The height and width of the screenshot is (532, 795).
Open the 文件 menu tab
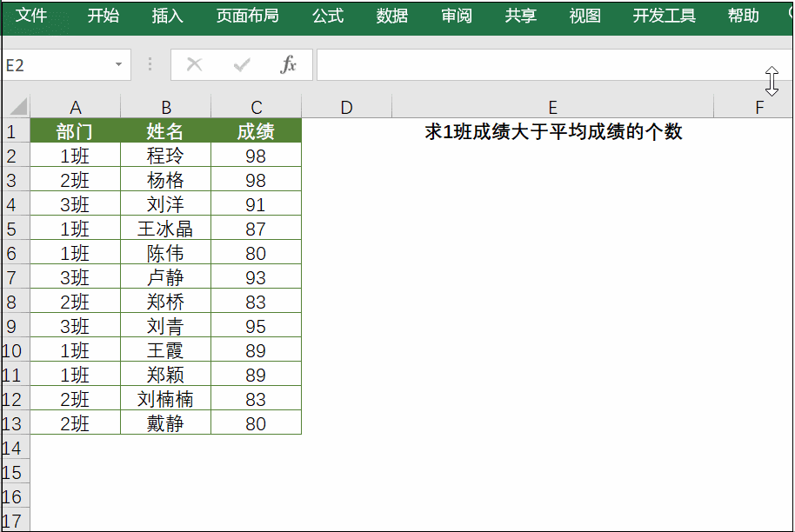[31, 16]
